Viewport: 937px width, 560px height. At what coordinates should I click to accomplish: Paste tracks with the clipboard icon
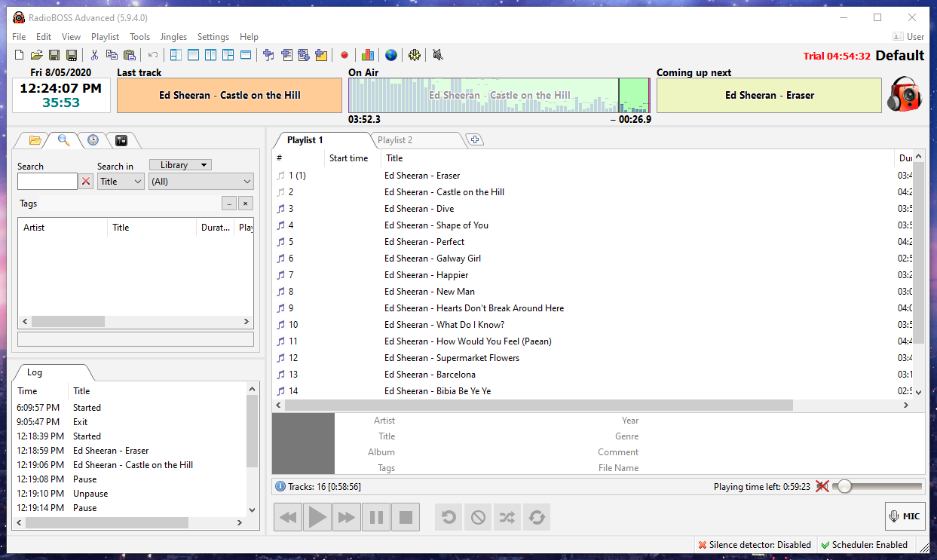click(x=130, y=55)
